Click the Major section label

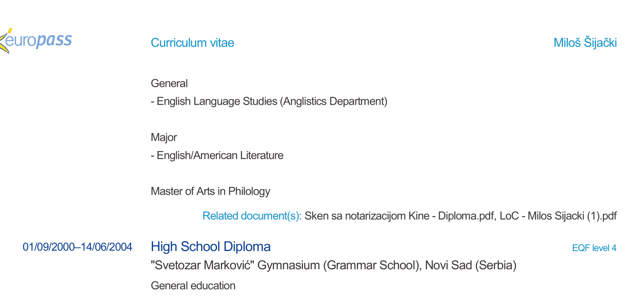164,138
